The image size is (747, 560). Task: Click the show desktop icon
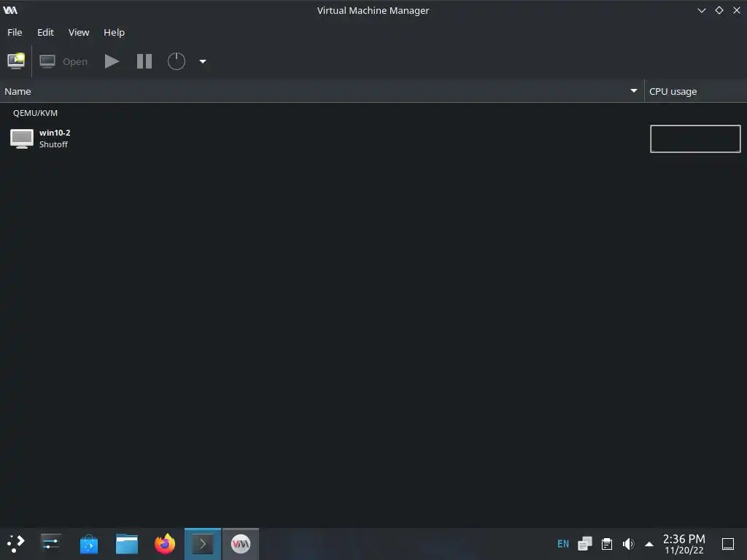(728, 544)
